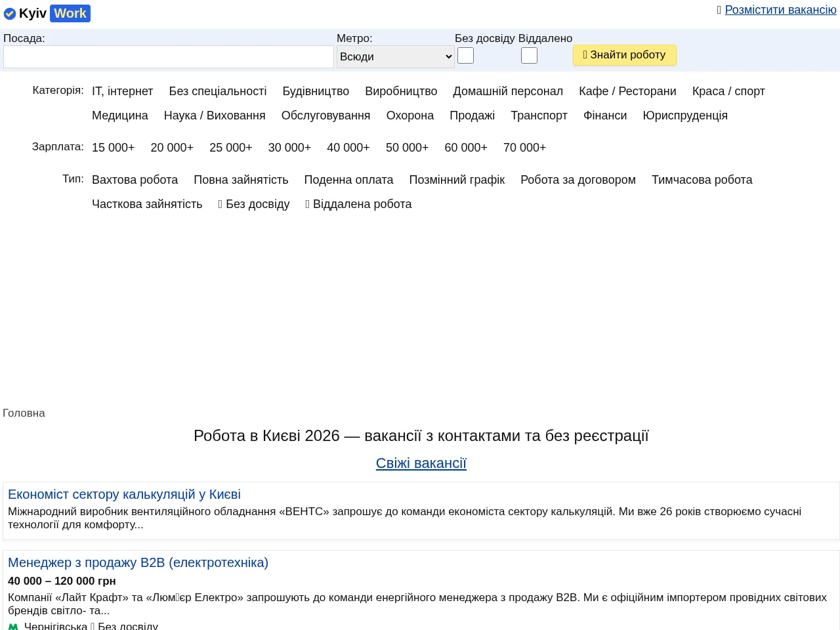This screenshot has width=840, height=630.
Task: Open the Менеджер з продажу B2B vacancy
Action: click(x=138, y=562)
